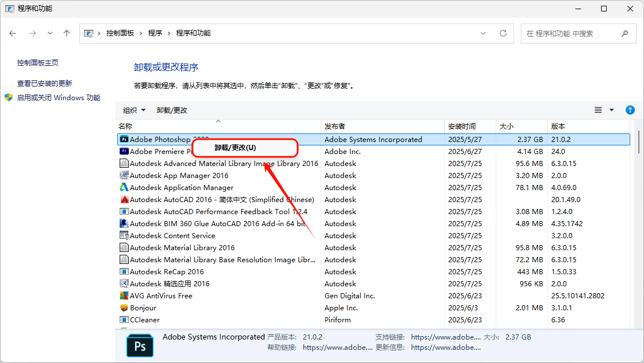The width and height of the screenshot is (644, 363).
Task: Sort by the 大小 column header
Action: 521,126
